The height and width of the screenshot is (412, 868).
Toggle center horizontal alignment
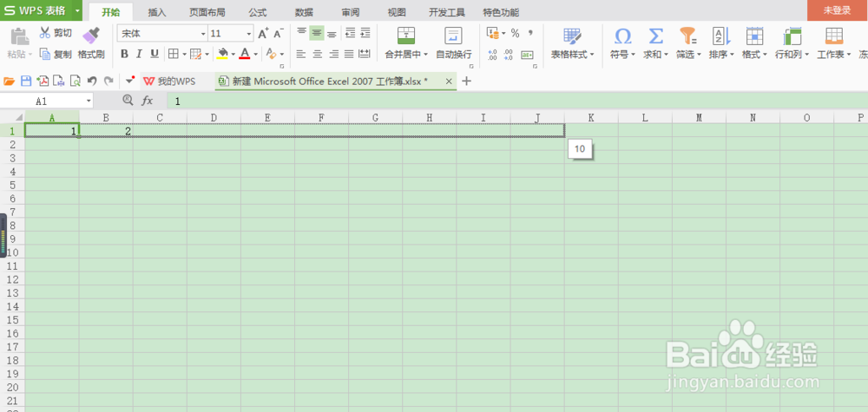tap(317, 54)
